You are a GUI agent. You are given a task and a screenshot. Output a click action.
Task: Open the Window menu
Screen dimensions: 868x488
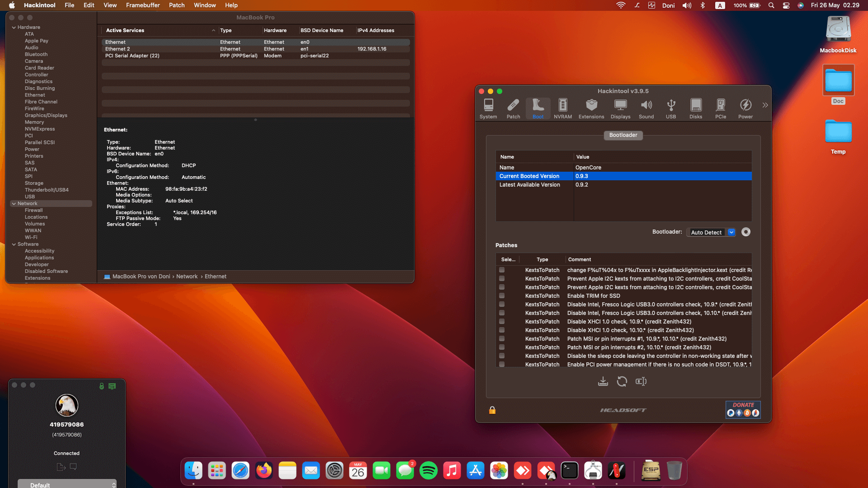click(205, 5)
